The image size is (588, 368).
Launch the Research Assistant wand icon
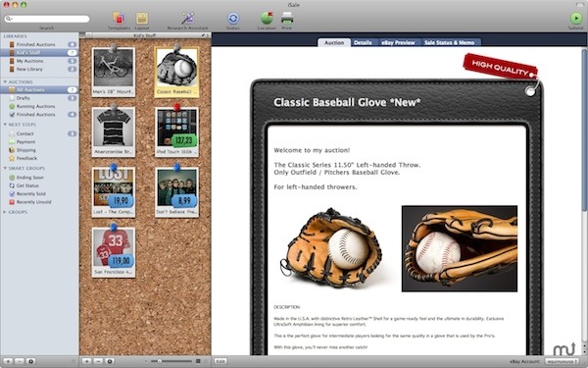click(187, 18)
